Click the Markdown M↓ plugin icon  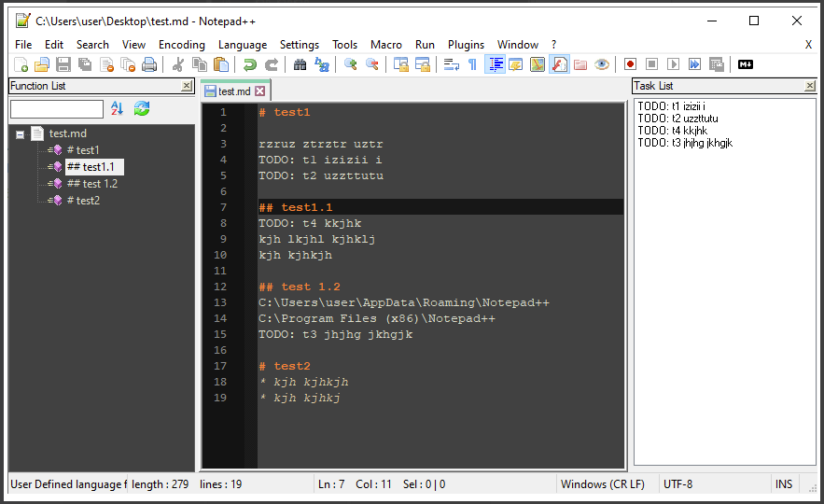(x=746, y=64)
